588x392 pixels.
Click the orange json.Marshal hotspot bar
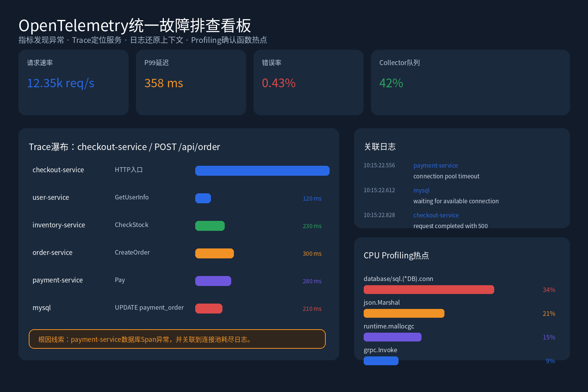tap(404, 314)
